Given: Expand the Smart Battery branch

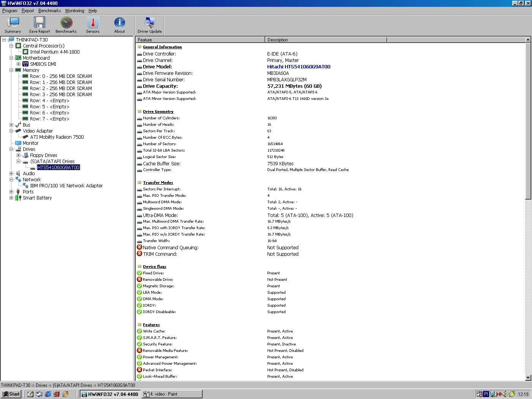Looking at the screenshot, I should click(11, 198).
